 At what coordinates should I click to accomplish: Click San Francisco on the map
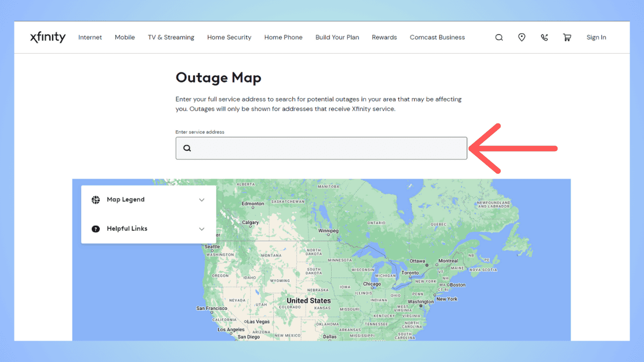tap(212, 308)
